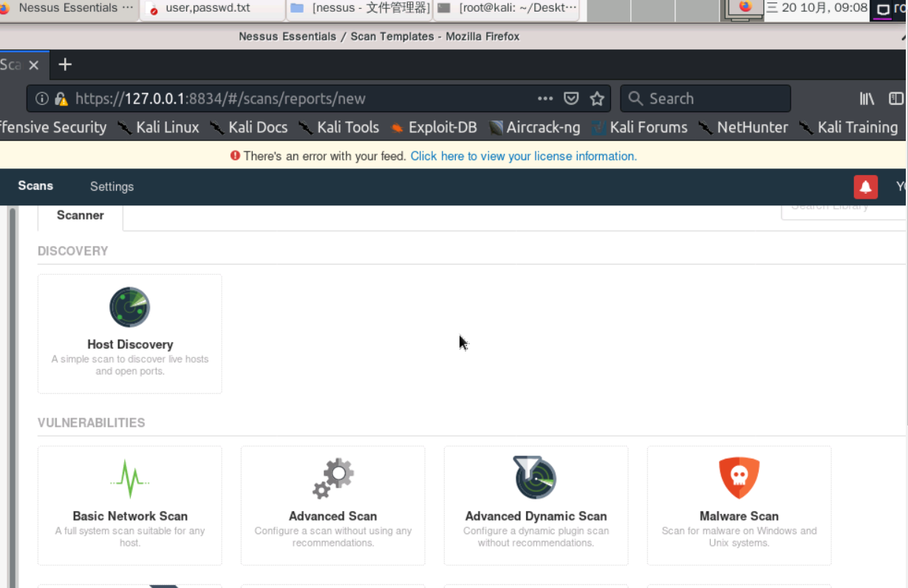Pick the Advanced Dynamic Scan funnel icon
This screenshot has width=908, height=588.
point(535,477)
